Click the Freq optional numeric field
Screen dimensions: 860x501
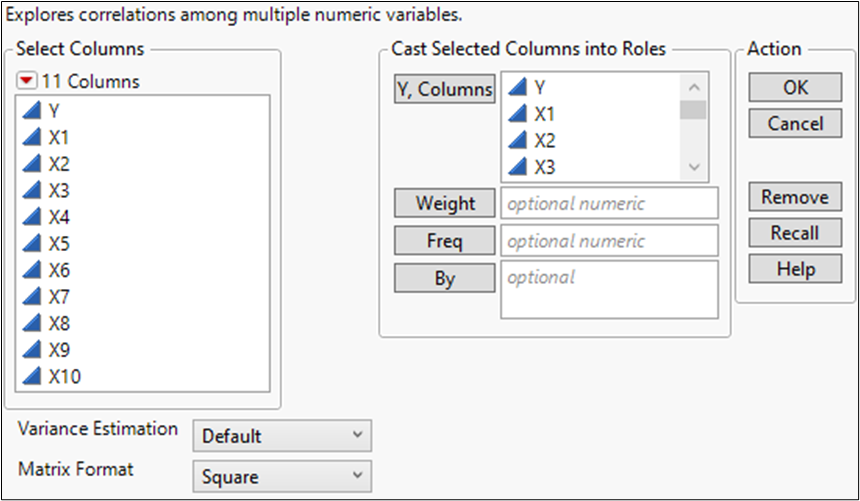[x=609, y=241]
